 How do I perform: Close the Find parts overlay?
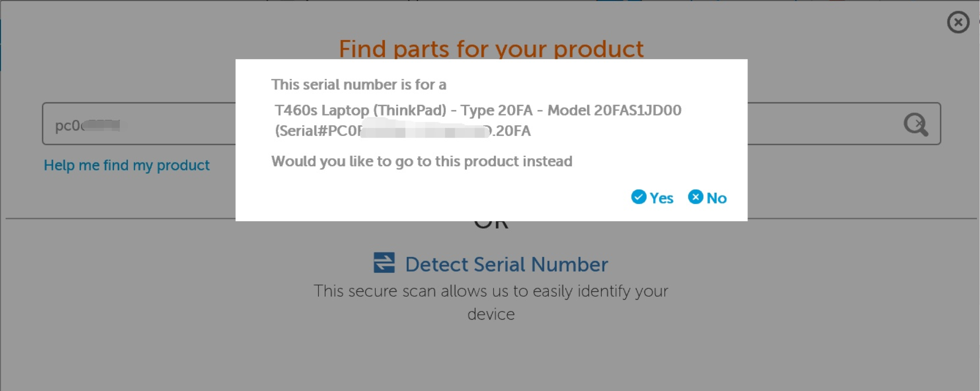(x=958, y=22)
